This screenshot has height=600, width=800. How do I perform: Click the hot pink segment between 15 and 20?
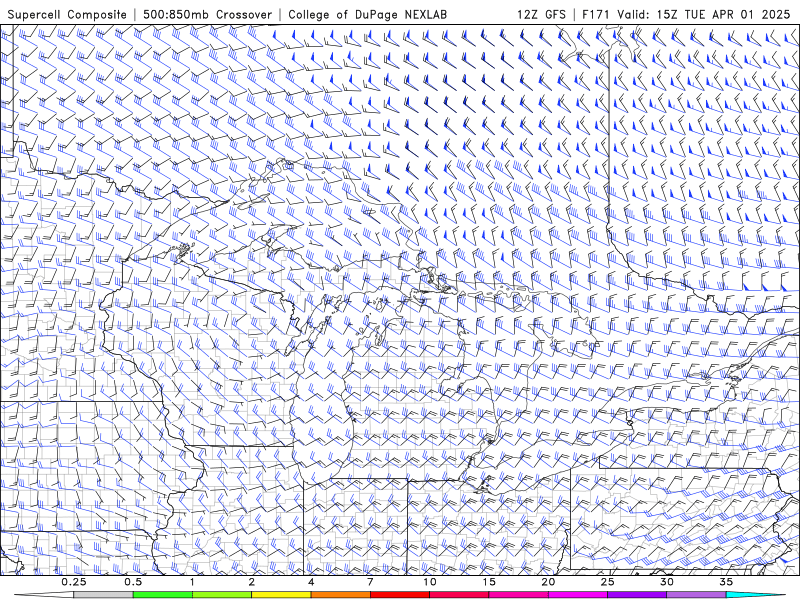coord(518,595)
